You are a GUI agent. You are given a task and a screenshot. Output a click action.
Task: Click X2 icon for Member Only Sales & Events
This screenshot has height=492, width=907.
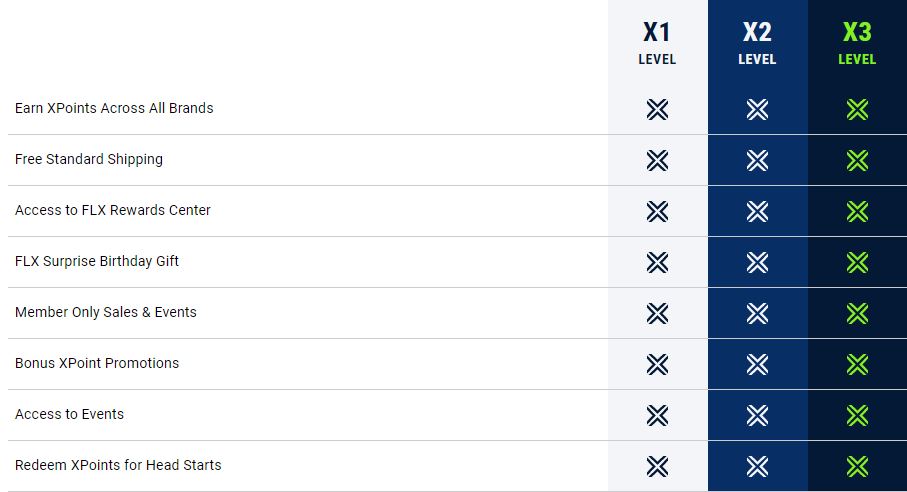pos(757,313)
